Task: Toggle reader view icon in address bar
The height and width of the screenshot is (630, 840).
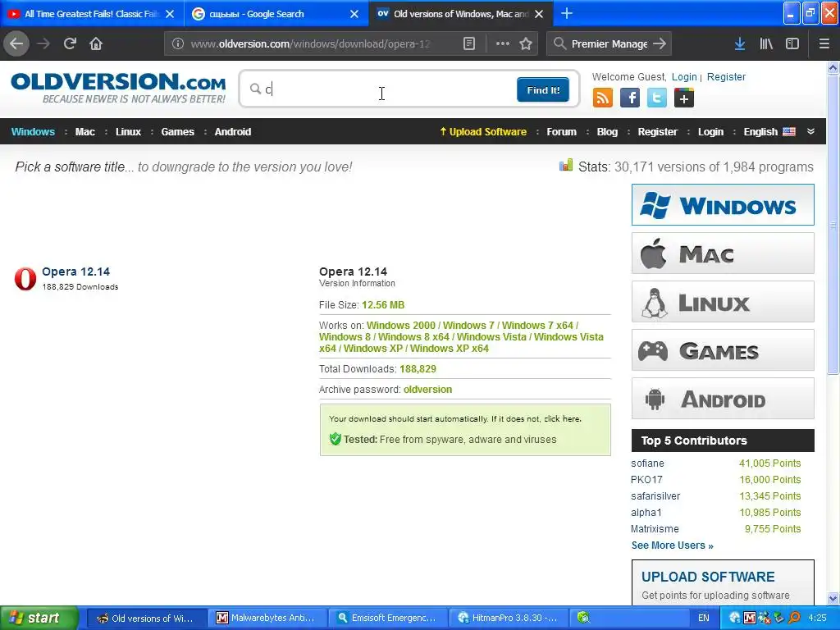Action: pos(468,44)
